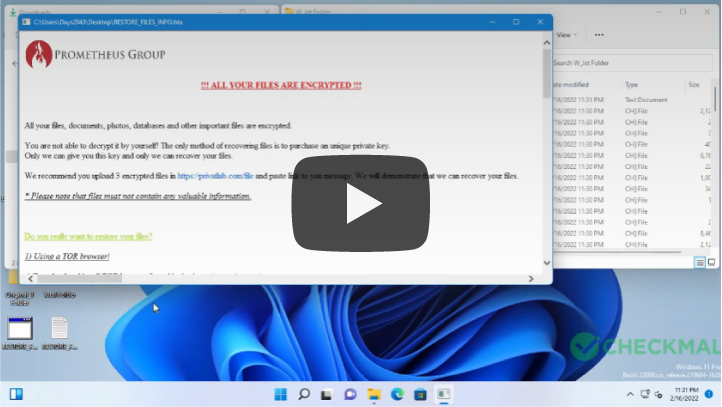Open the RESTORE_F text document desktop icon

point(59,334)
